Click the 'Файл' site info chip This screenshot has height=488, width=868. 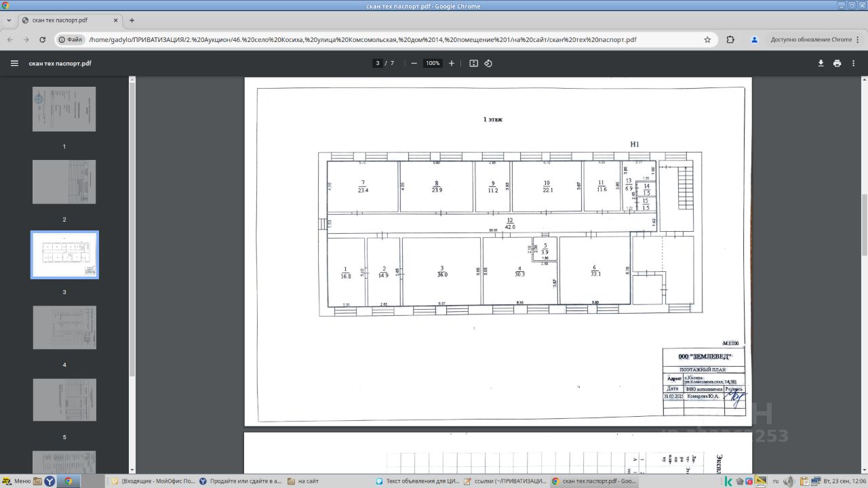(x=70, y=39)
